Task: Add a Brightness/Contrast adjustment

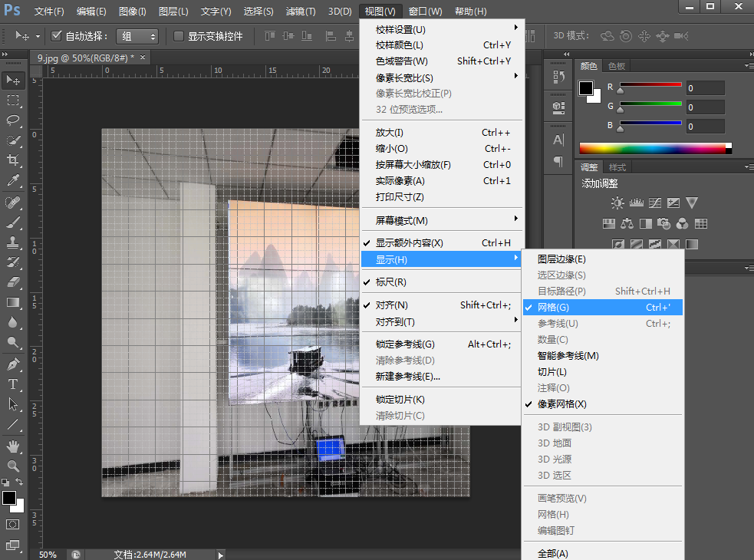Action: point(618,203)
